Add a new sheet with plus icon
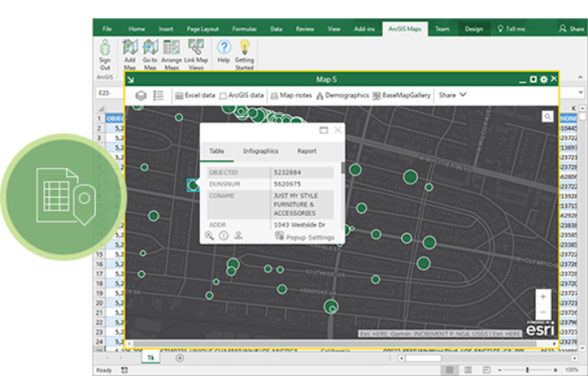 (180, 358)
